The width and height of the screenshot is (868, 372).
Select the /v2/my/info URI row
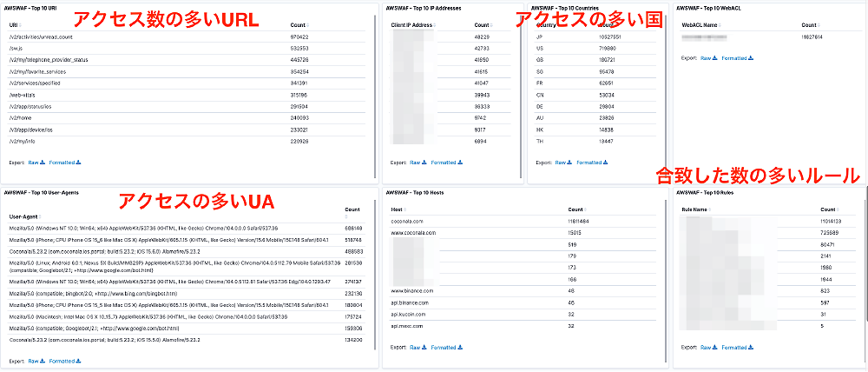click(x=187, y=142)
